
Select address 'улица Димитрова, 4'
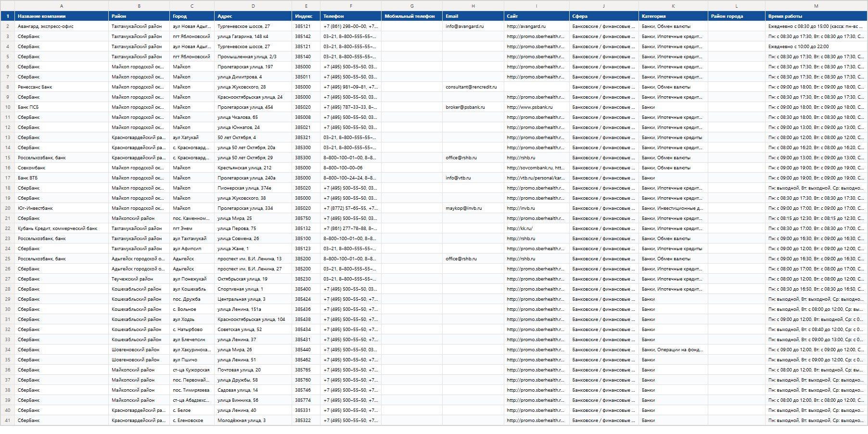point(253,77)
